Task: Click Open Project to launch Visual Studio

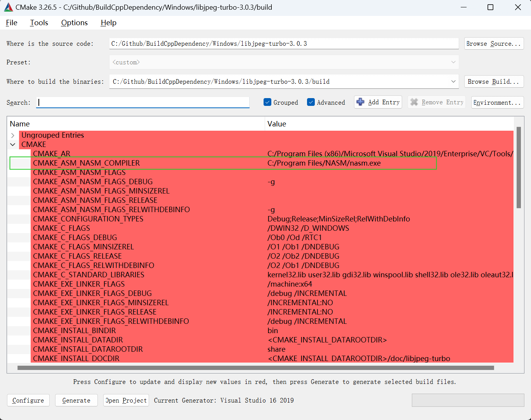Action: (x=126, y=400)
